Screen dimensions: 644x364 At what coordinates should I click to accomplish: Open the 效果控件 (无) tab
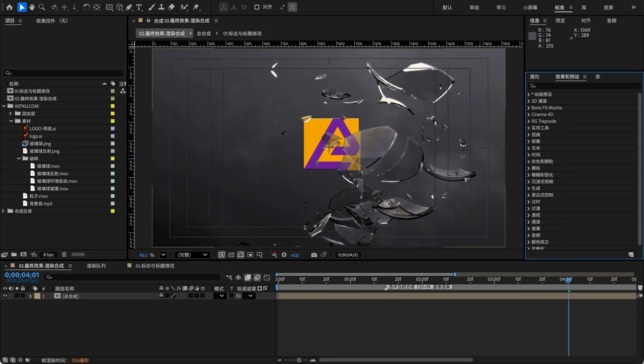(x=52, y=21)
